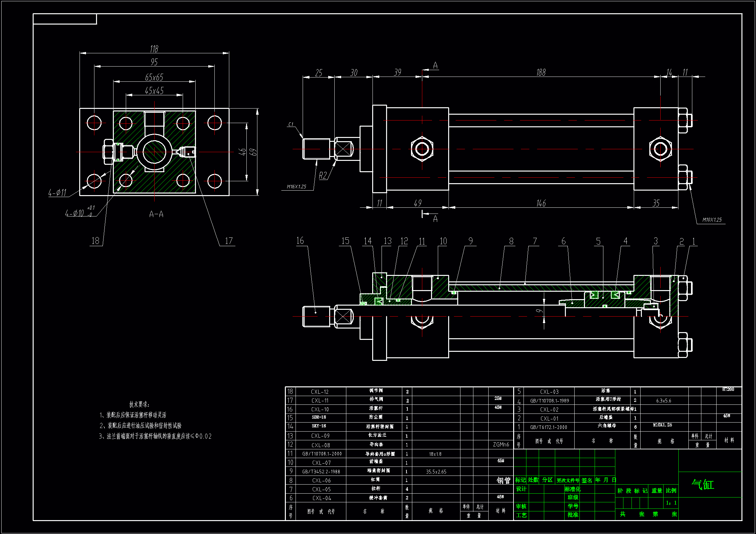Select the CXL-12 parts list cell

tap(320, 392)
